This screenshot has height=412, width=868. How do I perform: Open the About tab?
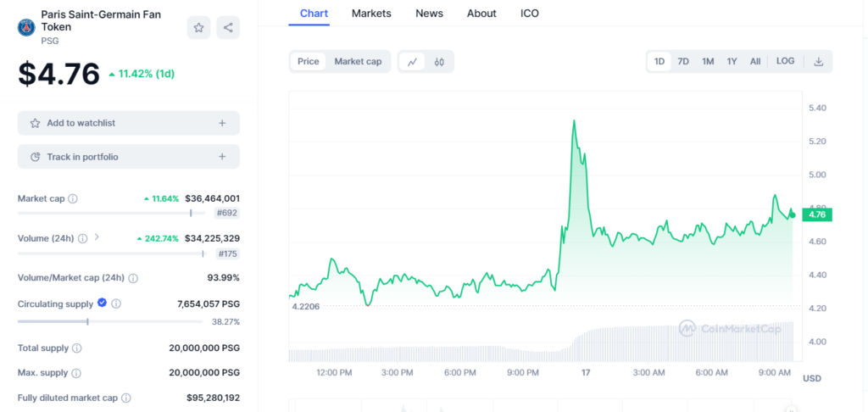coord(481,14)
